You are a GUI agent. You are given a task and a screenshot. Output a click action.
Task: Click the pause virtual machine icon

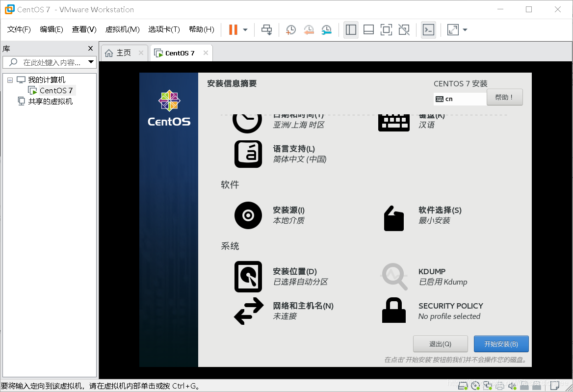pos(233,29)
